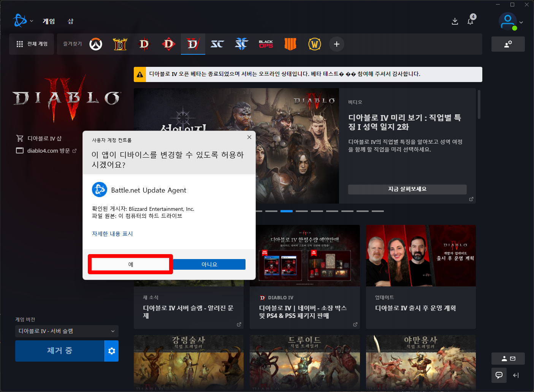Screen dimensions: 534x392
Task: Select the highlighted carousel indicator
Action: coord(287,211)
